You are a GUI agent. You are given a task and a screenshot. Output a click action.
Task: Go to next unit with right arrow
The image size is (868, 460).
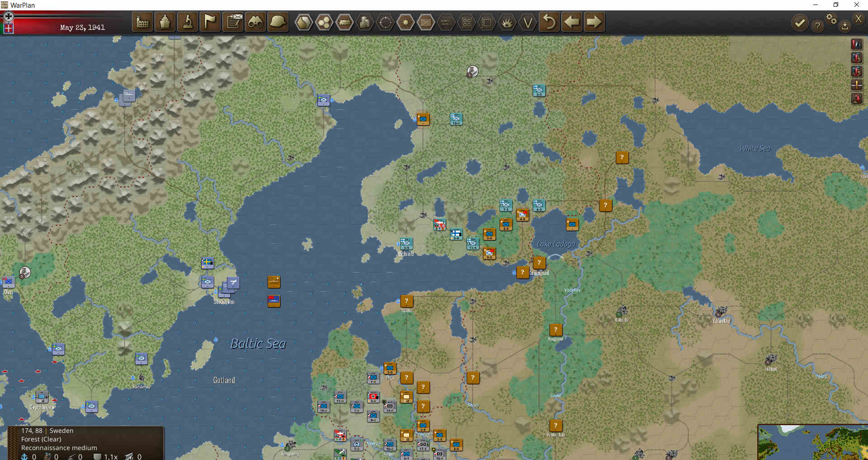coord(594,22)
